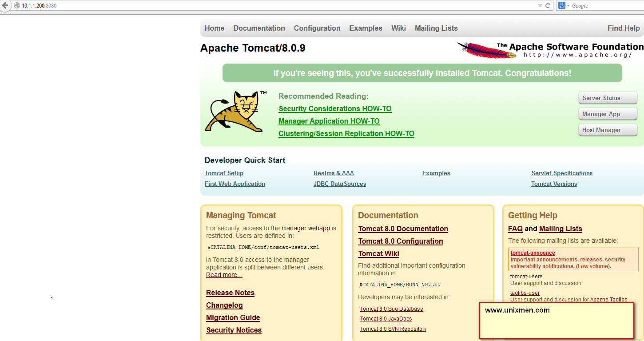Screen dimensions: 644x341
Task: Open the Mailing Lists navigation item
Action: (x=436, y=28)
